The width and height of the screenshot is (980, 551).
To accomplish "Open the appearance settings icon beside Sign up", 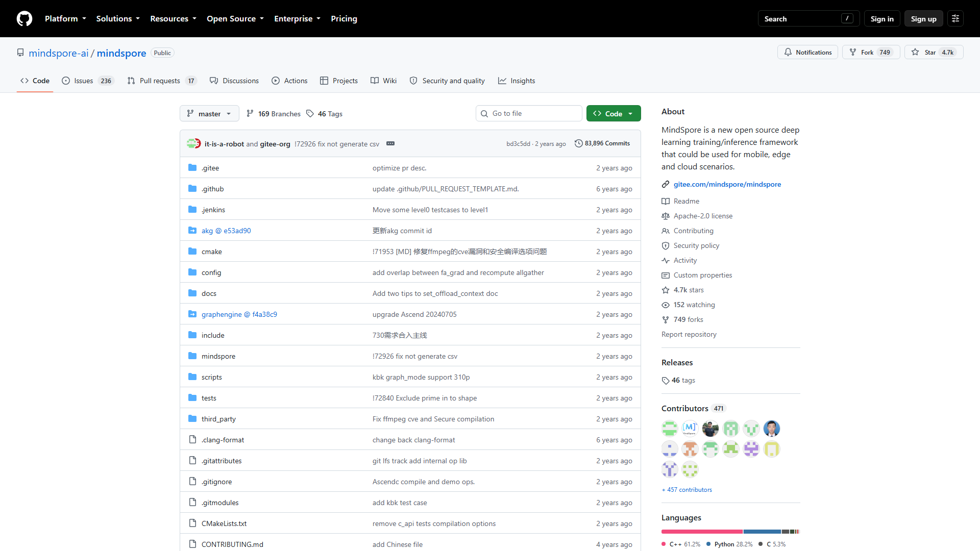I will coord(955,19).
